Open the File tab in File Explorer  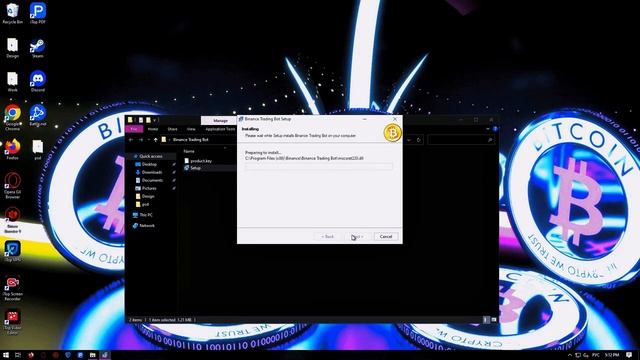(134, 129)
